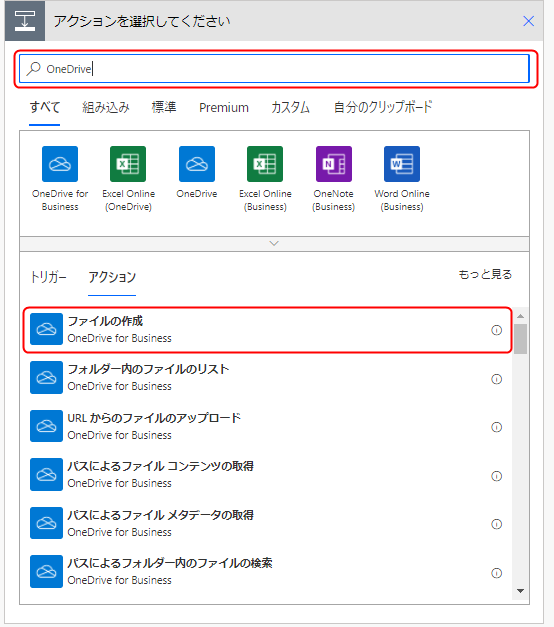This screenshot has height=627, width=554.
Task: Collapse the connector list with the chevron
Action: point(274,244)
